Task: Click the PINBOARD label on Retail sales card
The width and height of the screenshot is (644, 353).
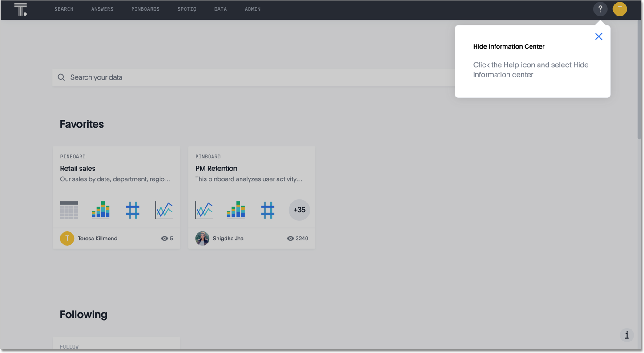Action: pyautogui.click(x=73, y=157)
